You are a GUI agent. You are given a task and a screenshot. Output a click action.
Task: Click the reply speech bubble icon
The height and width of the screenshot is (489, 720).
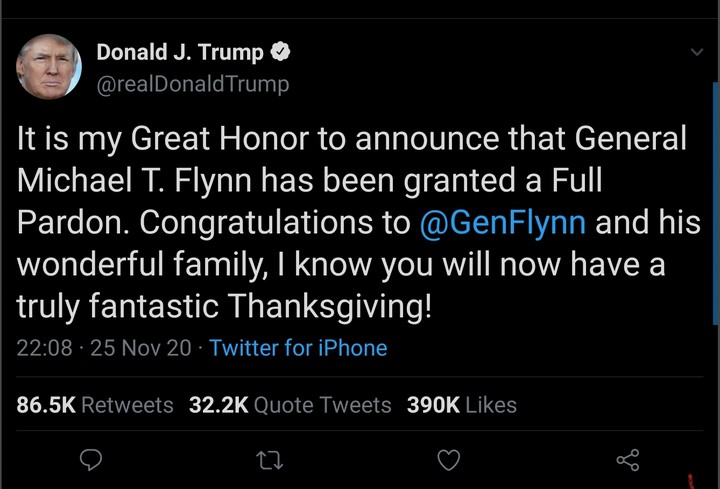pyautogui.click(x=91, y=460)
